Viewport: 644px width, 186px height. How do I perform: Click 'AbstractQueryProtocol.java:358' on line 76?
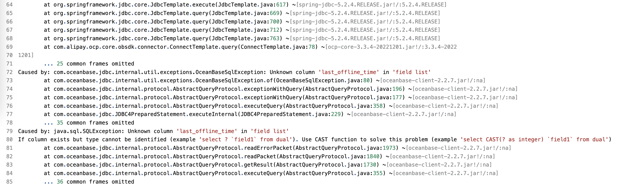pos(334,106)
